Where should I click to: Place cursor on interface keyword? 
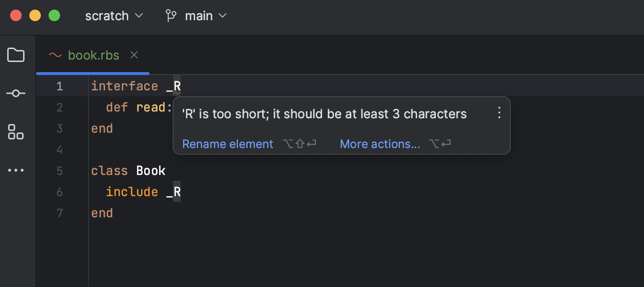point(124,86)
